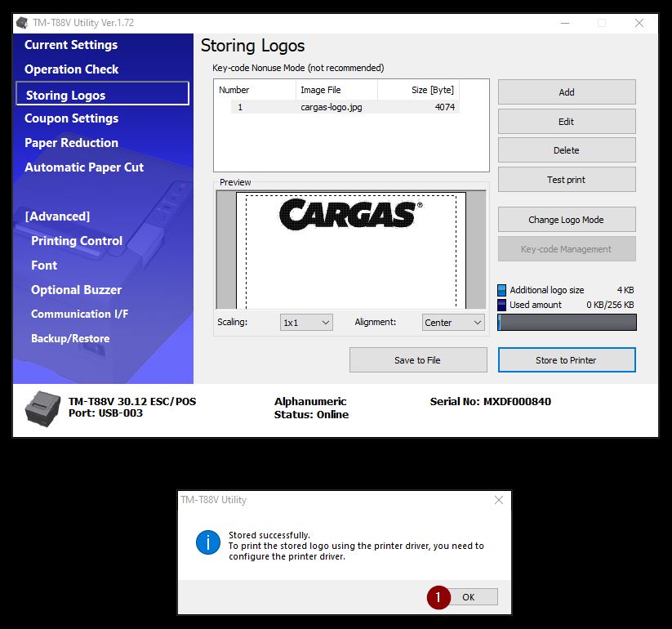
Task: Click the Edit logo button
Action: 567,122
